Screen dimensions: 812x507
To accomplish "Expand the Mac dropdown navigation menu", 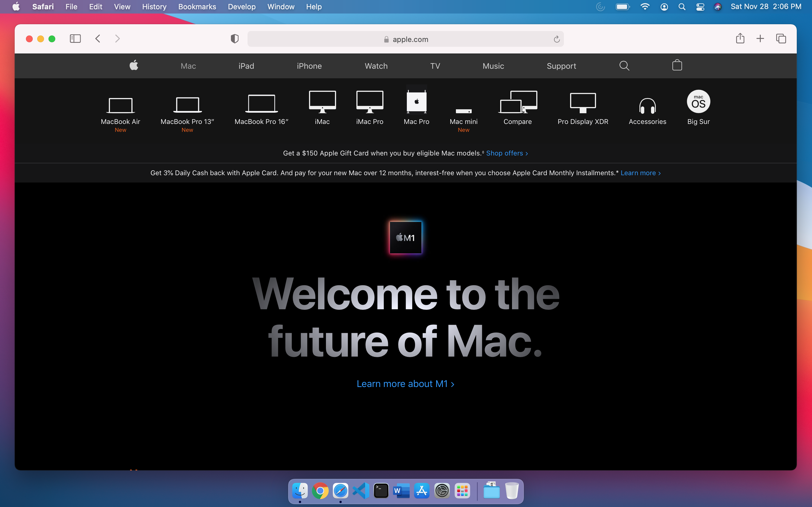I will pos(188,65).
